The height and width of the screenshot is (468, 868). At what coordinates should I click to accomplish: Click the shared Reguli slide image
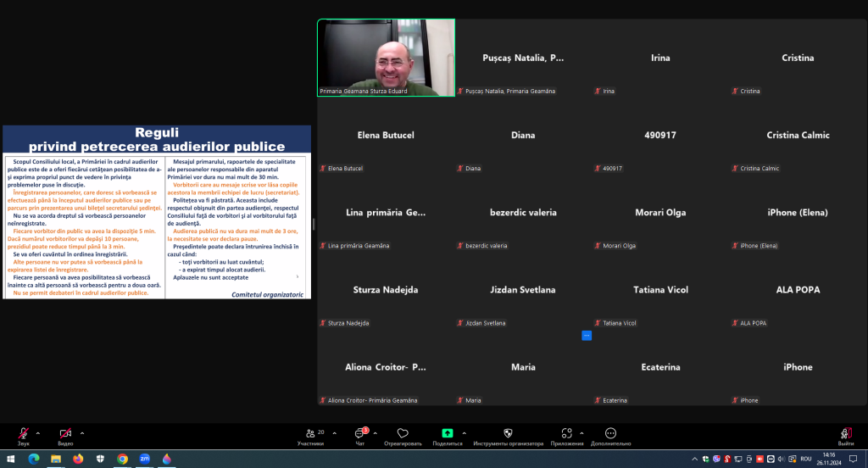pos(157,212)
